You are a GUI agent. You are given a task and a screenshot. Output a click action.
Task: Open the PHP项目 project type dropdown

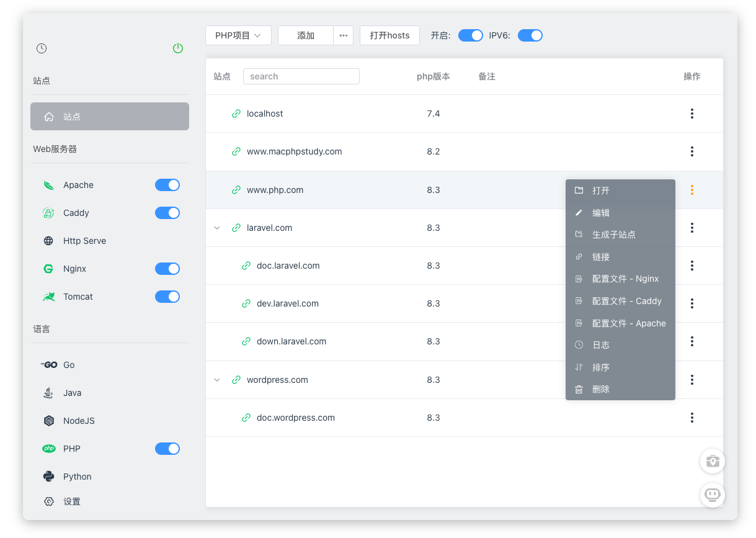(x=238, y=35)
